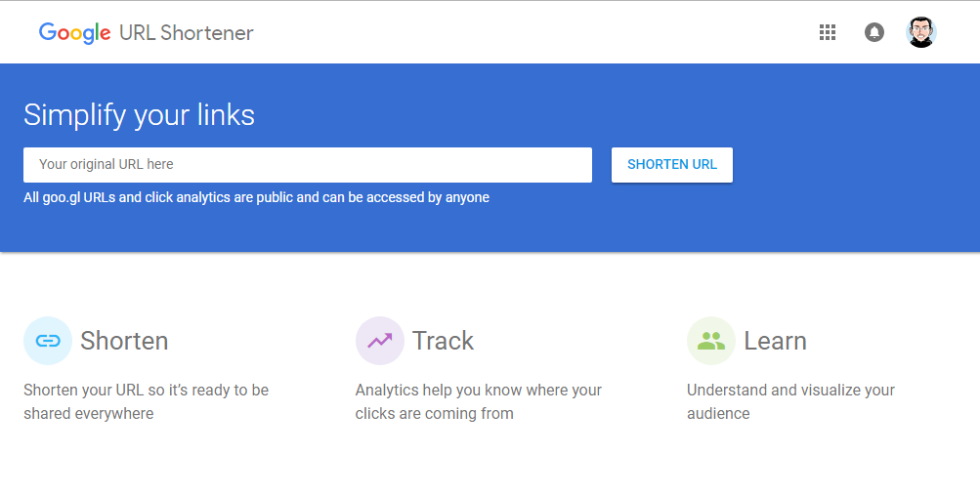Click the Track analytics trend icon
Screen dimensions: 980x496
pyautogui.click(x=379, y=341)
